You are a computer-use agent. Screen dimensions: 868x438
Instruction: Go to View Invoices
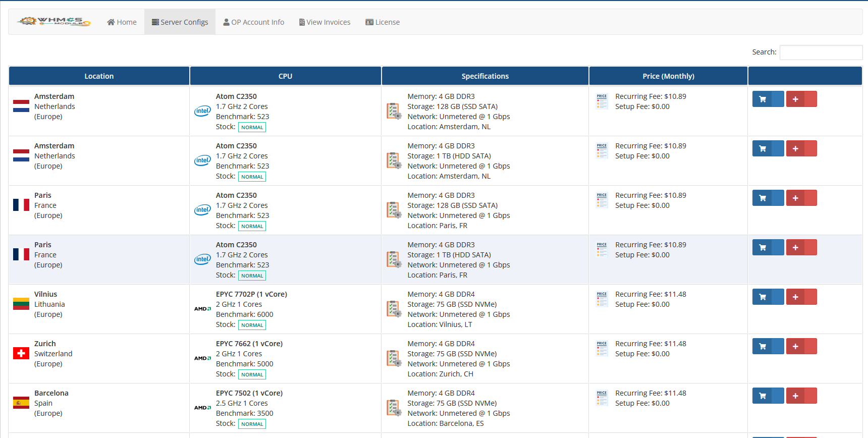tap(324, 22)
